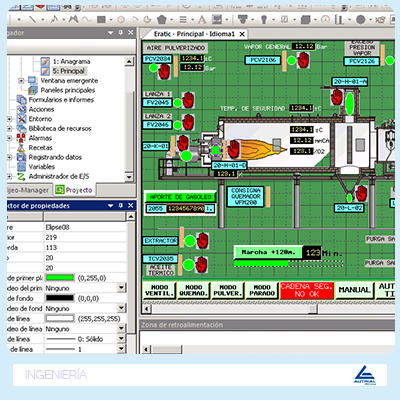400x400 pixels.
Task: Switch to the Proyecto tab
Action: coord(74,190)
